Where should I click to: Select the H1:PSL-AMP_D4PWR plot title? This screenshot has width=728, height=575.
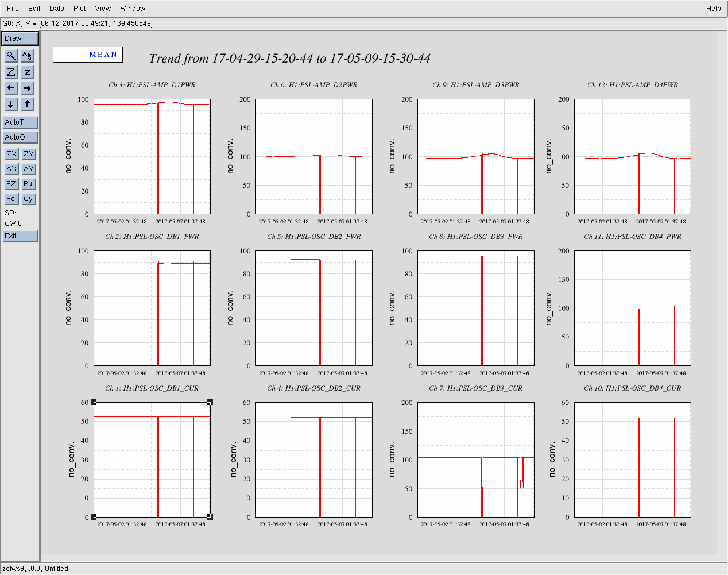[633, 85]
